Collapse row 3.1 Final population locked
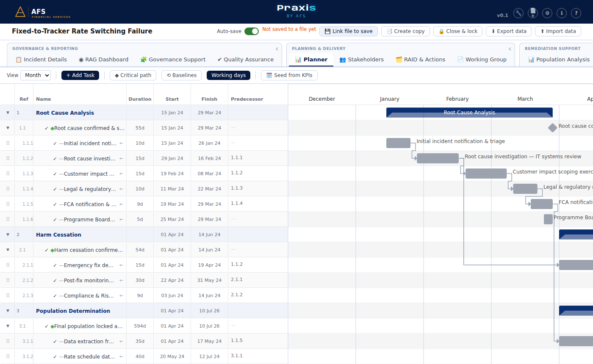593x364 pixels. [8, 326]
